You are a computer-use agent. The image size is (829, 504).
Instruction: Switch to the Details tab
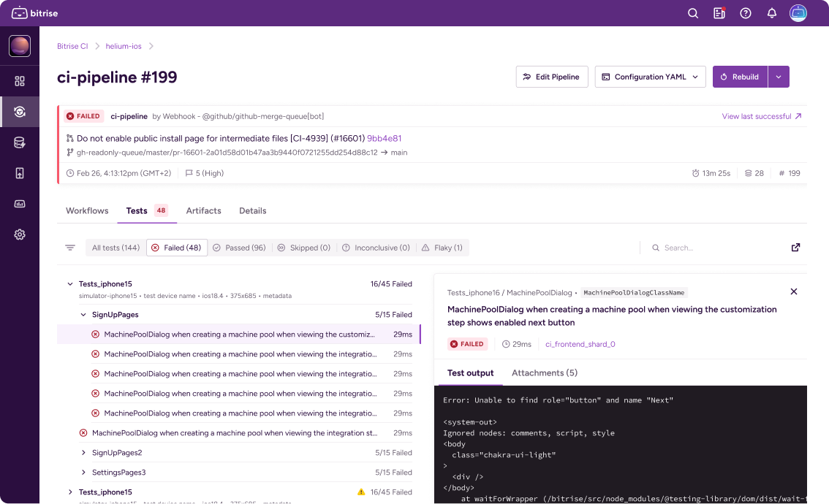(x=252, y=210)
